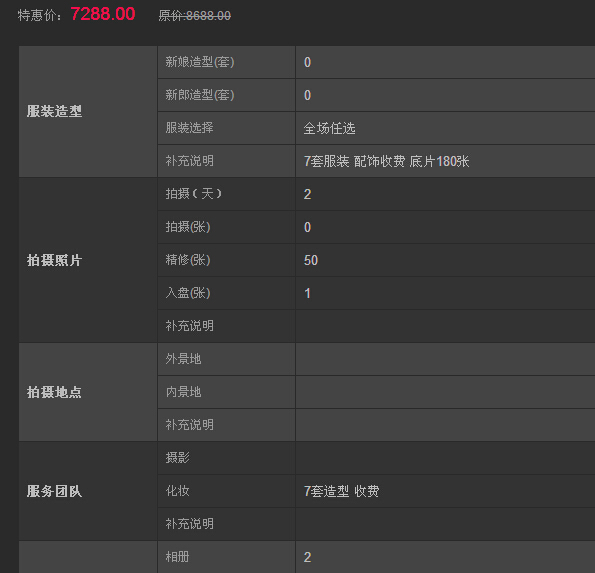Click the 内景地 row label
The height and width of the screenshot is (573, 595).
(183, 392)
